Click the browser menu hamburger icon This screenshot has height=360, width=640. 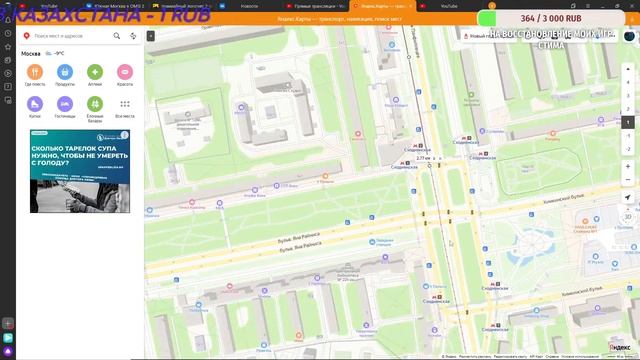click(588, 6)
